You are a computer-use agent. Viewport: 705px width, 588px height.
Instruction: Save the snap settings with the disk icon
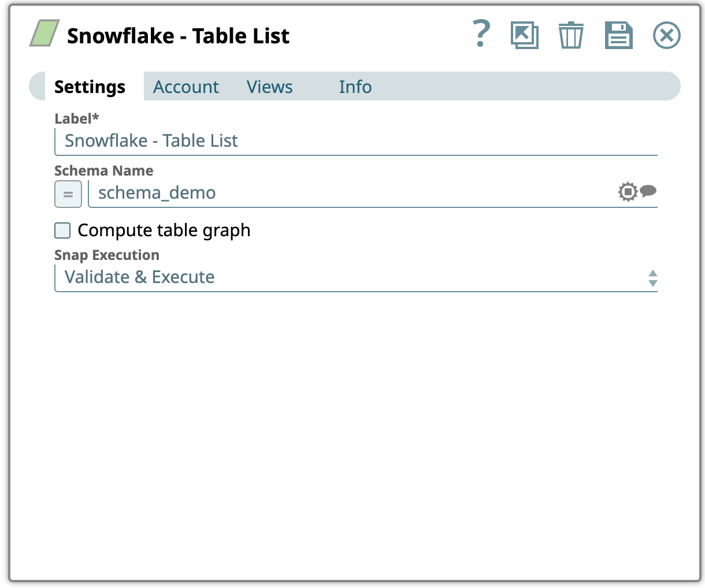click(x=618, y=35)
